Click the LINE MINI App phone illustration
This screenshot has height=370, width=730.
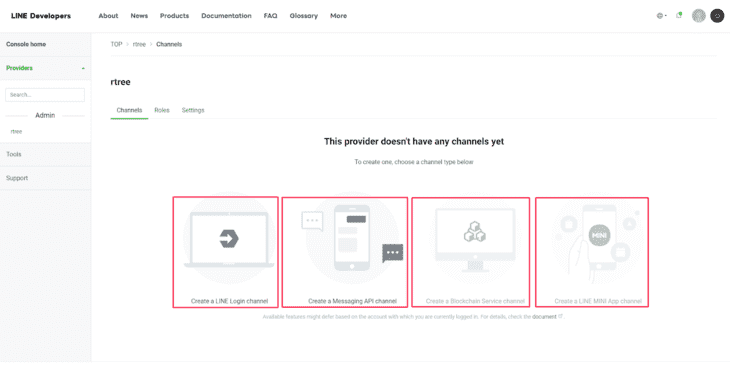tap(600, 238)
